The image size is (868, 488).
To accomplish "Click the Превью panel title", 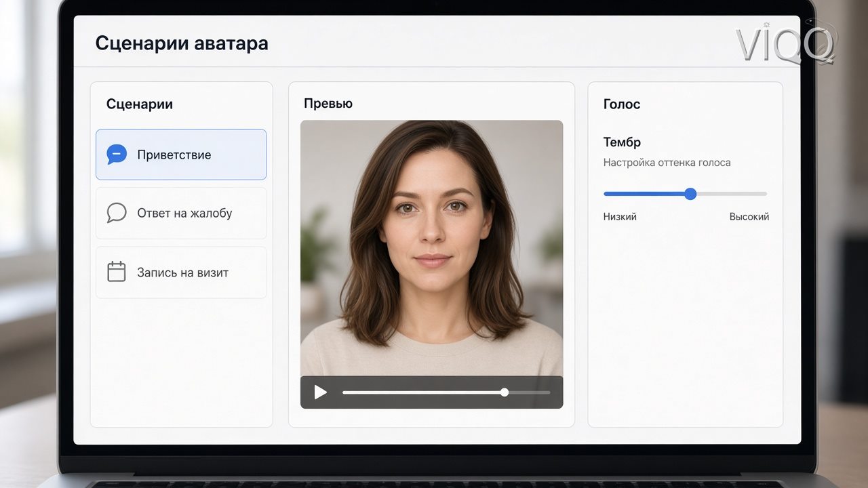I will 328,104.
